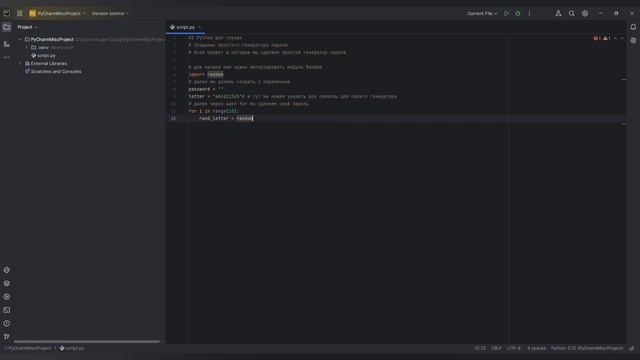Click the yellow warning indicator in editor
Viewport: 640px width, 360px height.
click(x=607, y=38)
